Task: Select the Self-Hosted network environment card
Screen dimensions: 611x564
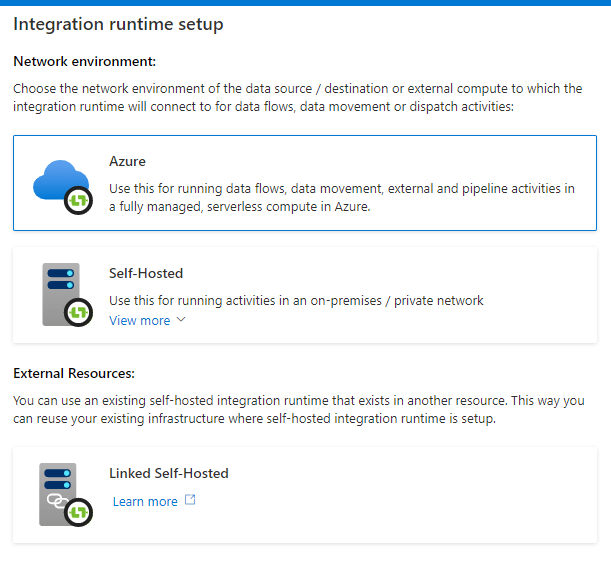Action: click(x=305, y=295)
